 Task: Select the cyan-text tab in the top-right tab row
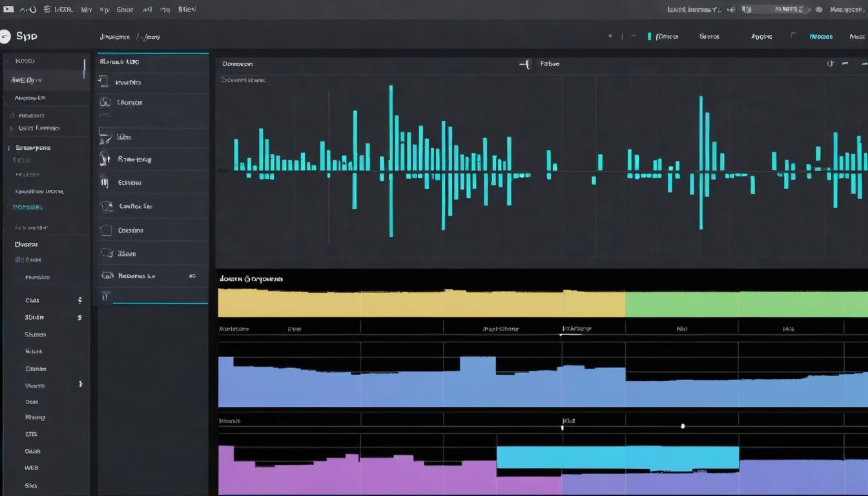[x=821, y=37]
